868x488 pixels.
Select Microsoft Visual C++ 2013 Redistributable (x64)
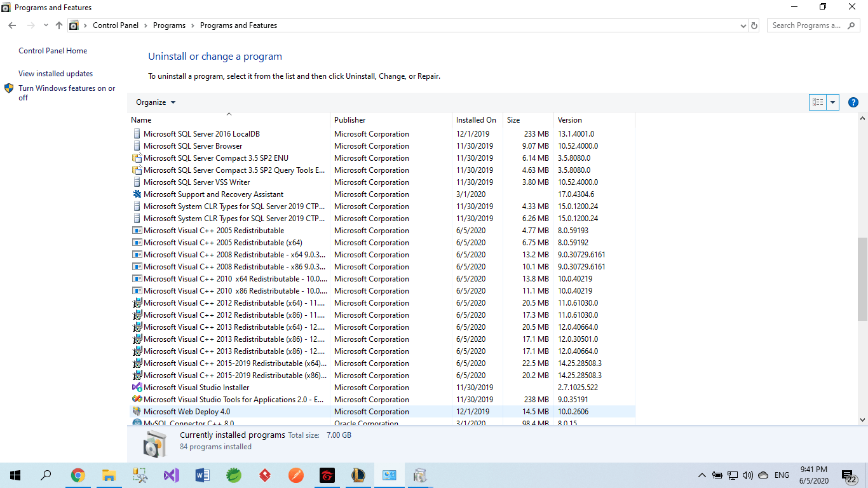pos(381,327)
